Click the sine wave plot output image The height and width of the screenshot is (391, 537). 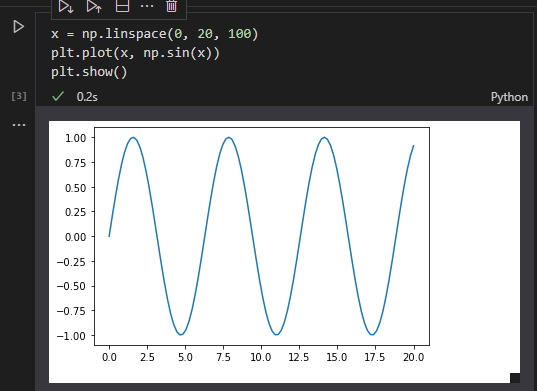[x=284, y=252]
